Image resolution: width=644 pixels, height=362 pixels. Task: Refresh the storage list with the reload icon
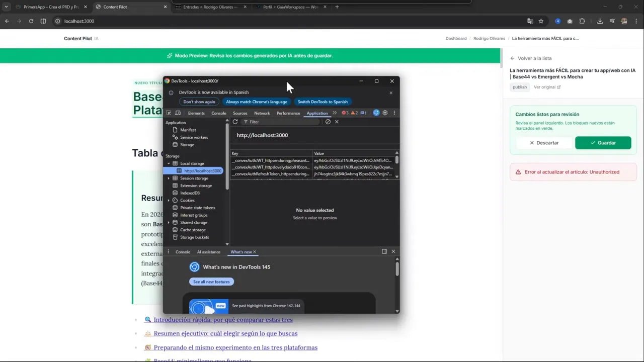coord(235,122)
